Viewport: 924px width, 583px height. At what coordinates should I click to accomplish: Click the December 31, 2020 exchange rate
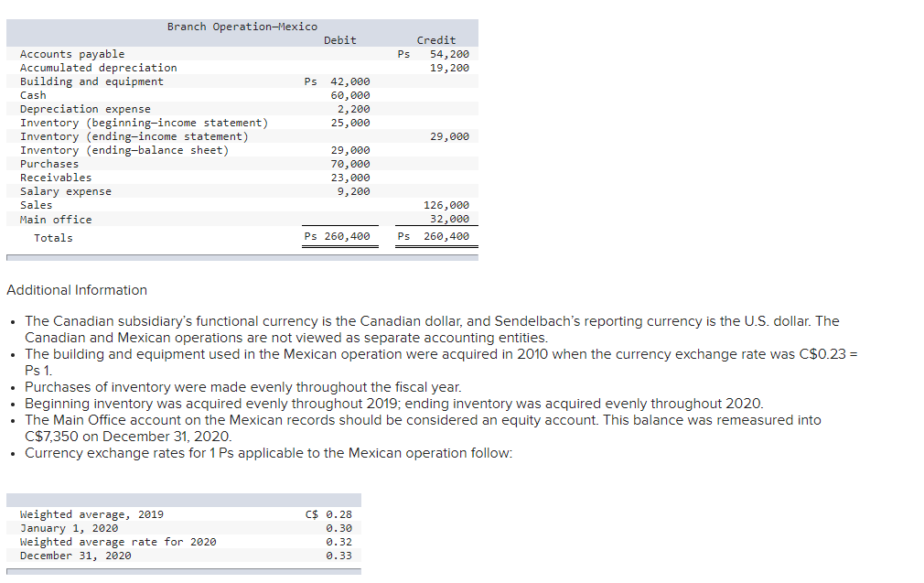(338, 555)
